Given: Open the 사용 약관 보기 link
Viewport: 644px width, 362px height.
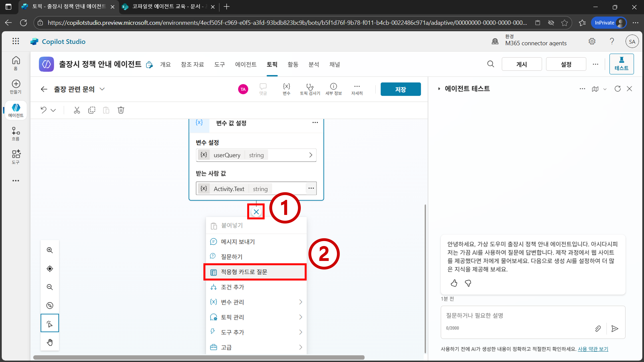Looking at the screenshot, I should pyautogui.click(x=593, y=349).
